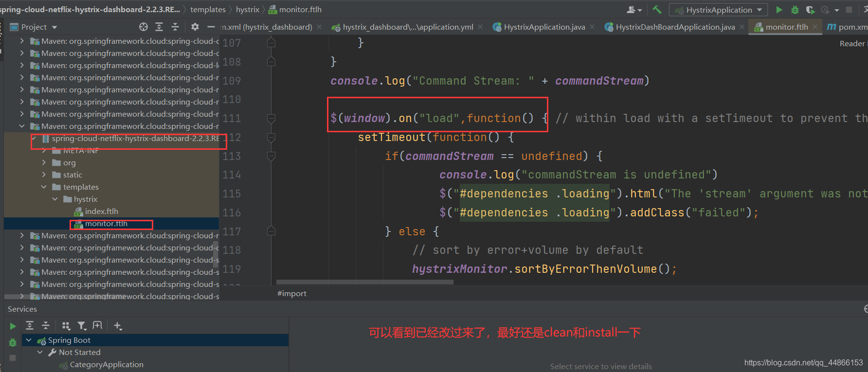Screen dimensions: 868x372
Task: Collapse all in the Project panel header
Action: tap(175, 27)
